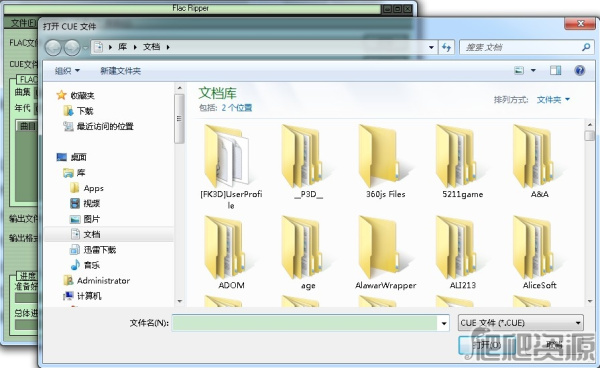The height and width of the screenshot is (368, 600).
Task: Click the 取消 button
Action: [x=553, y=345]
